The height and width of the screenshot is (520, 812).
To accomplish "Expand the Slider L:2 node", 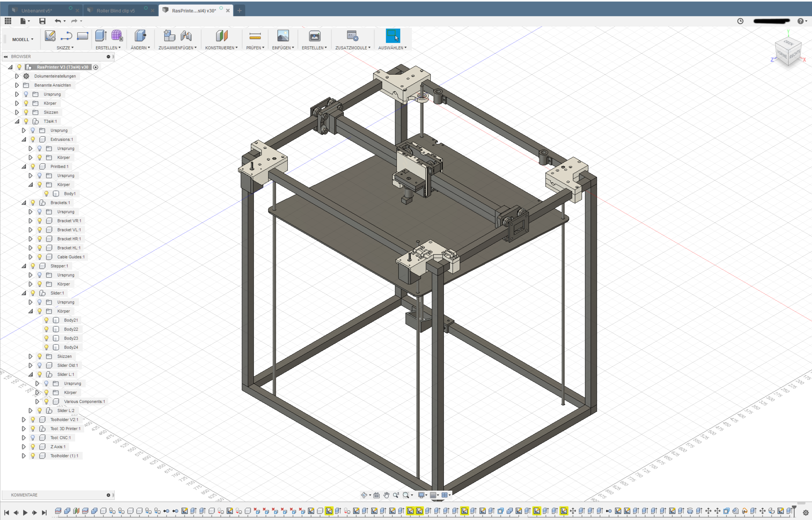I will 30,411.
